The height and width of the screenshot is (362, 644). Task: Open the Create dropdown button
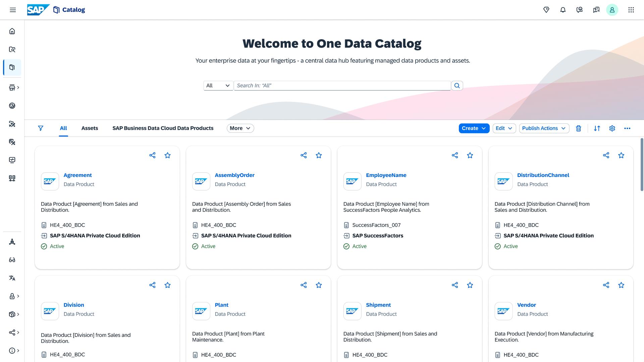tap(474, 128)
